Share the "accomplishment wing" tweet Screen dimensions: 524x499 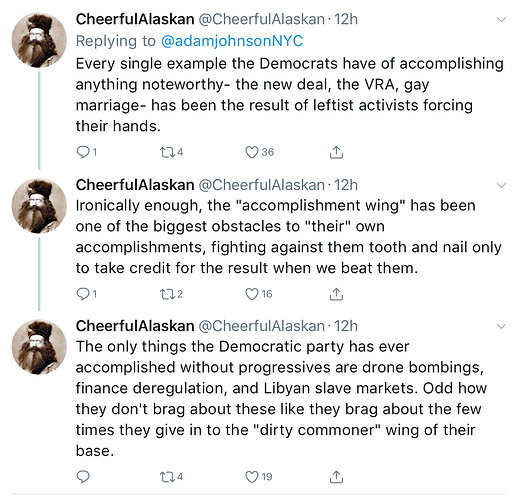[x=336, y=294]
